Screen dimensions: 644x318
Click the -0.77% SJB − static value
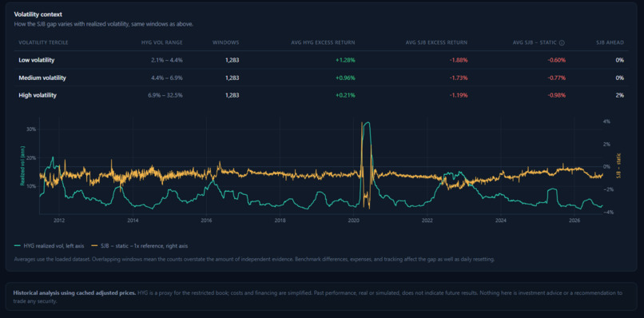pos(557,78)
